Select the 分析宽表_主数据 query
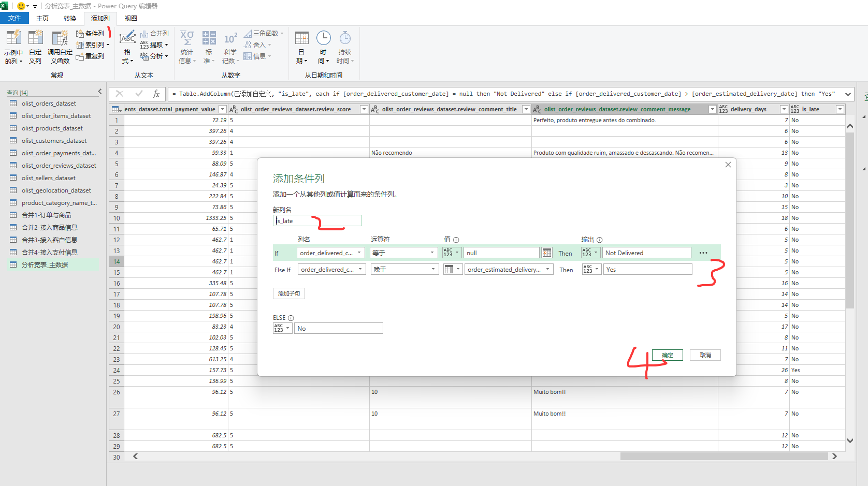868x486 pixels. tap(45, 265)
